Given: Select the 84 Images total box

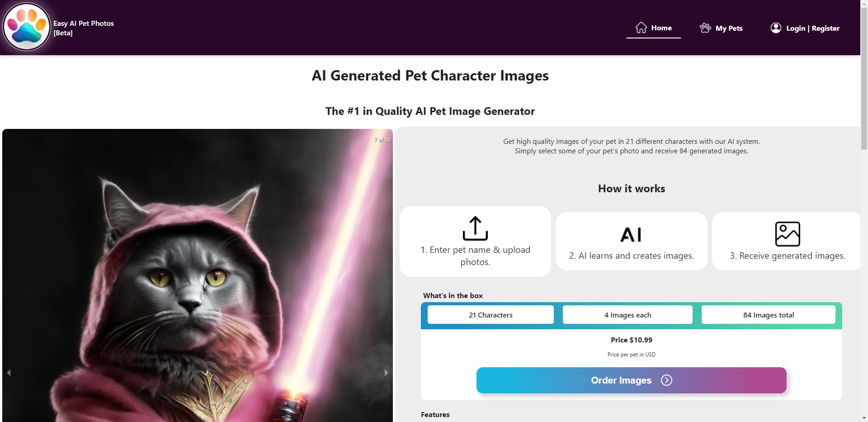Looking at the screenshot, I should pos(769,315).
